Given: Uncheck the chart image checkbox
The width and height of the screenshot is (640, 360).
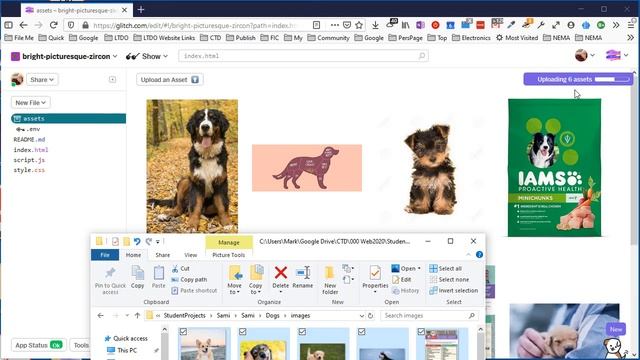Looking at the screenshot, I should tap(421, 332).
